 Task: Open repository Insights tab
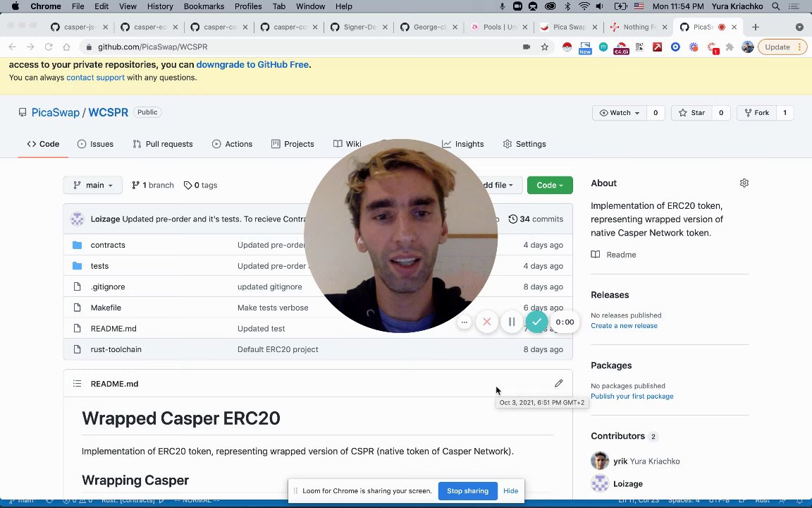[x=463, y=144]
